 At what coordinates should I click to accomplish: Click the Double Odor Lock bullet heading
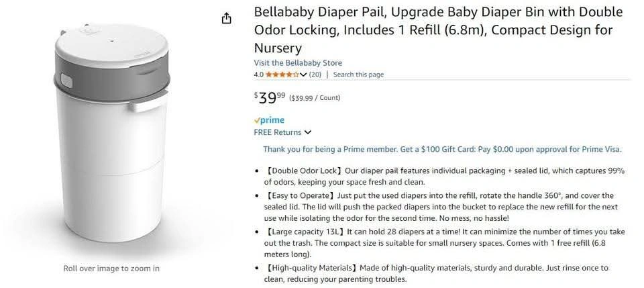305,171
